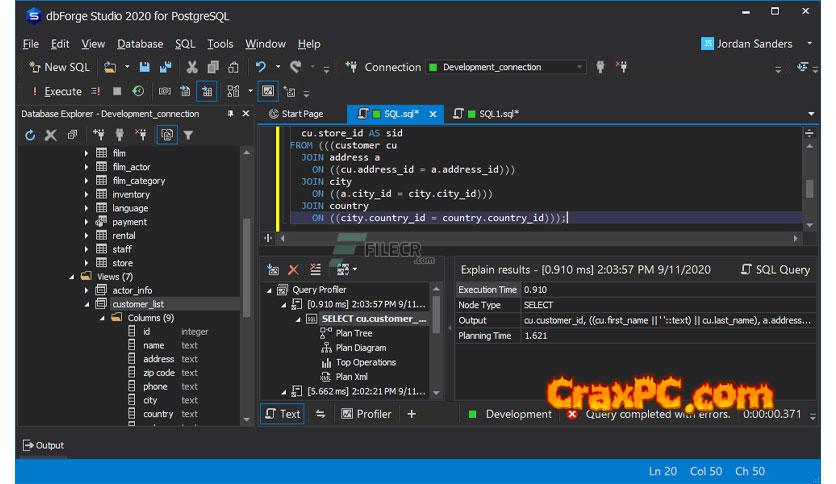
Task: Toggle pin on Database Explorer panel
Action: coord(231,114)
